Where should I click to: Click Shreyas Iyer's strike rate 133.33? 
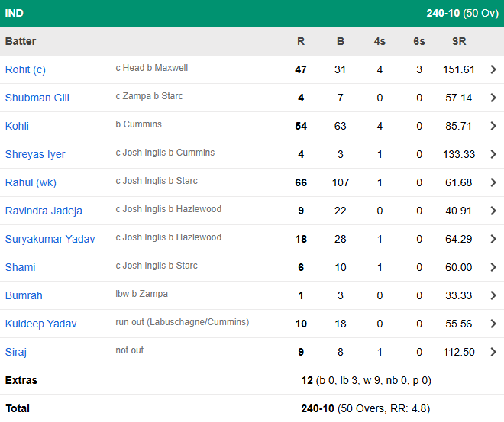459,154
